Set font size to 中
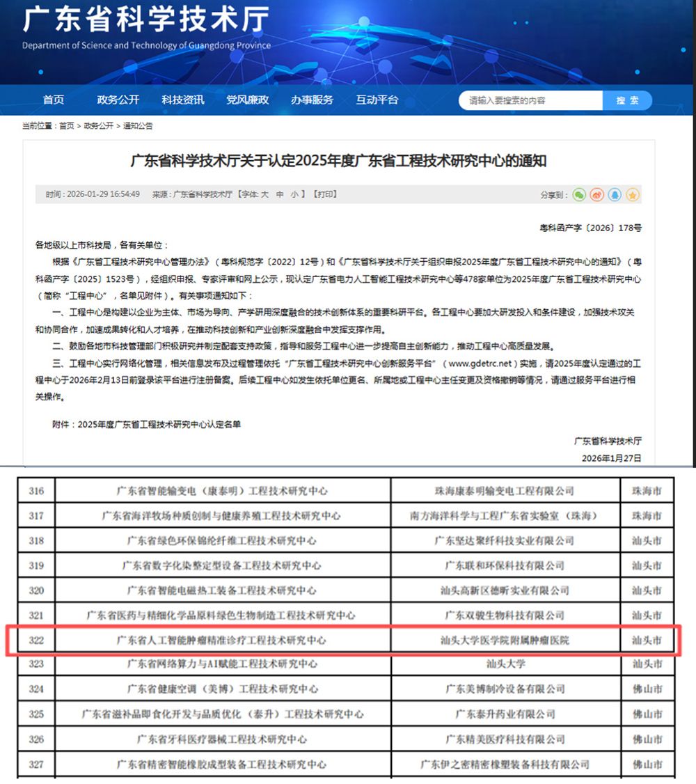Viewport: 696px width, 784px height. click(280, 194)
